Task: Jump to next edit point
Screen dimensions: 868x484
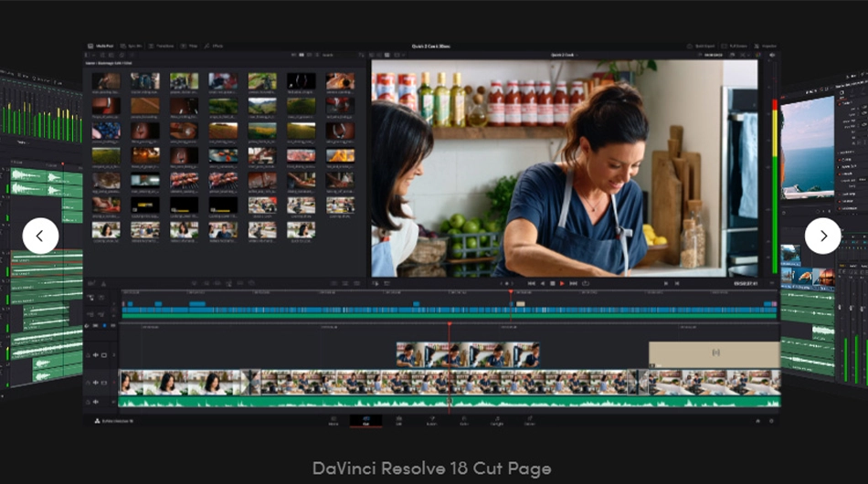Action: (676, 283)
